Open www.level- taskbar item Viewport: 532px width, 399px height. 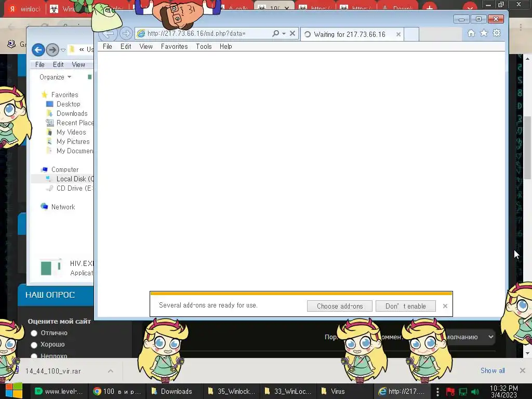click(x=59, y=391)
